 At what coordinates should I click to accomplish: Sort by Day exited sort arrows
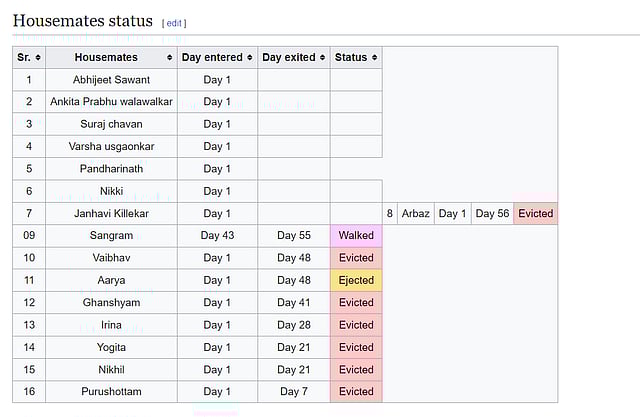[x=322, y=58]
